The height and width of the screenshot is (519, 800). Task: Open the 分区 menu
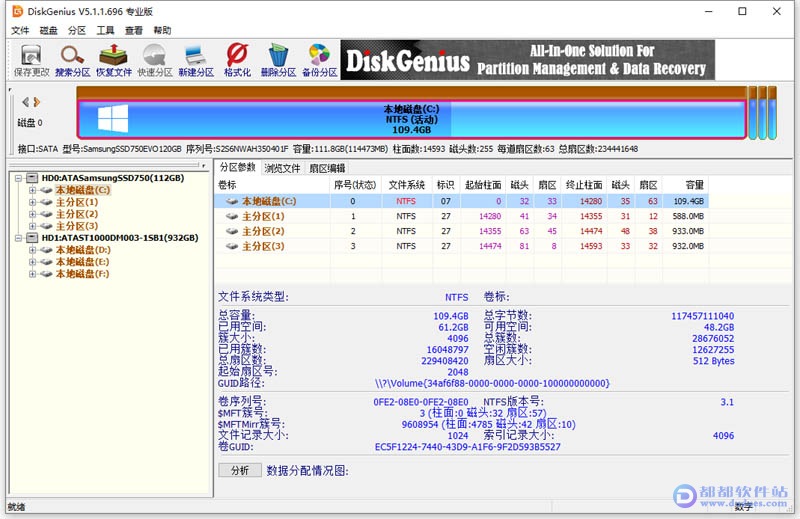pos(77,30)
